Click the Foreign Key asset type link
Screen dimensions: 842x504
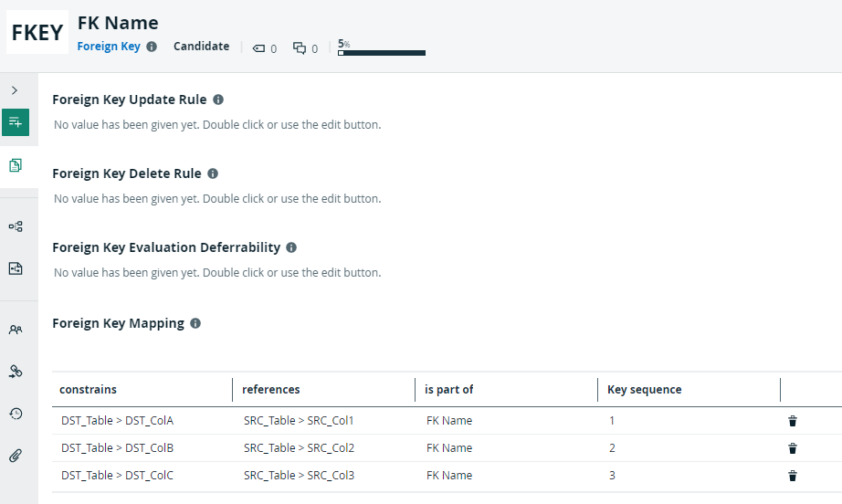(109, 47)
